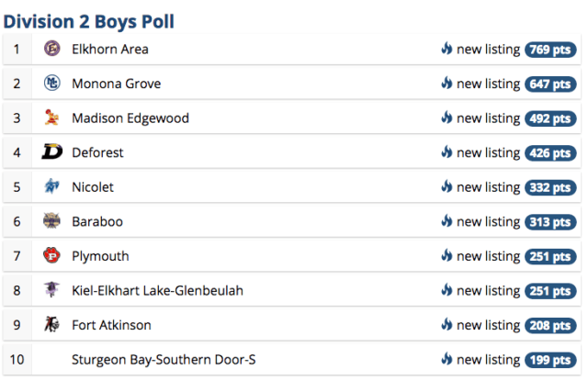The height and width of the screenshot is (381, 588).
Task: Click the Division 2 Boys Poll heading
Action: click(x=89, y=21)
